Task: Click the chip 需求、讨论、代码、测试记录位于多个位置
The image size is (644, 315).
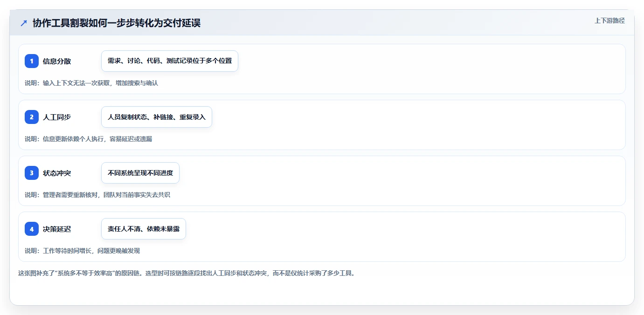Action: 170,61
